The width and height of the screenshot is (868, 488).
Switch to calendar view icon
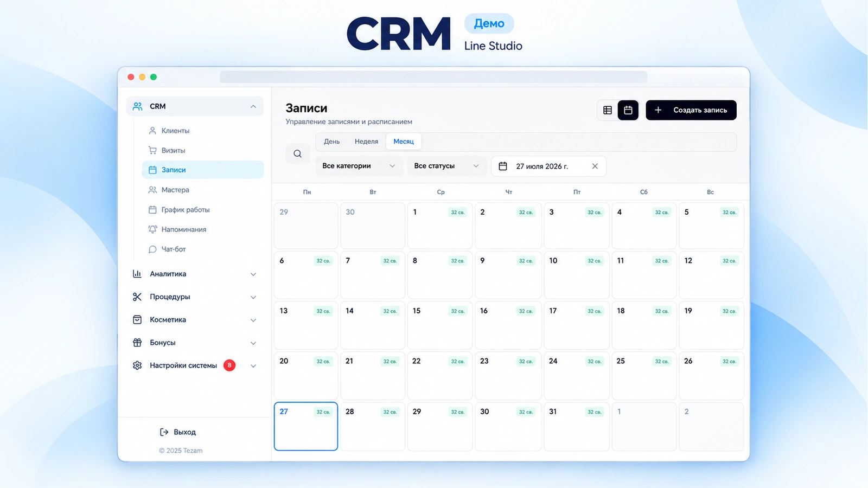pos(628,110)
